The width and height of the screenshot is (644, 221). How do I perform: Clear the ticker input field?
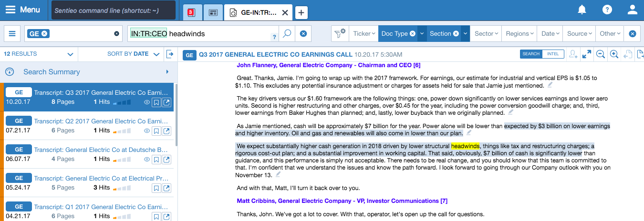point(116,34)
